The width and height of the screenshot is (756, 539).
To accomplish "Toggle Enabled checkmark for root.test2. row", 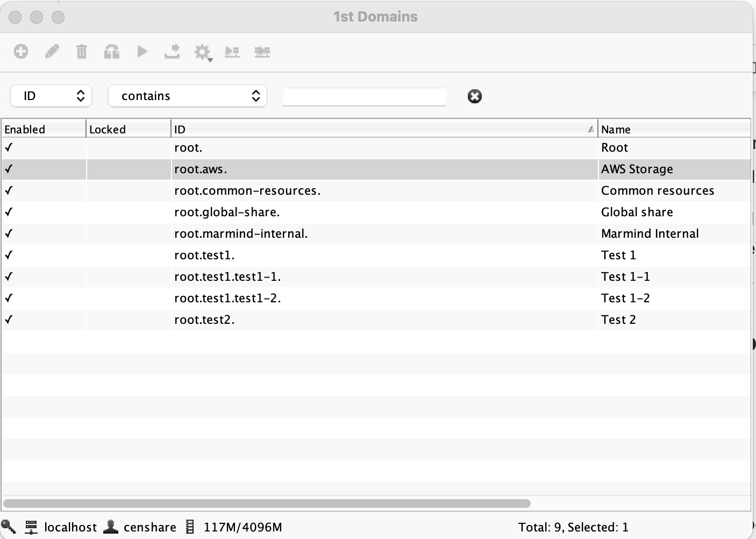I will click(9, 320).
